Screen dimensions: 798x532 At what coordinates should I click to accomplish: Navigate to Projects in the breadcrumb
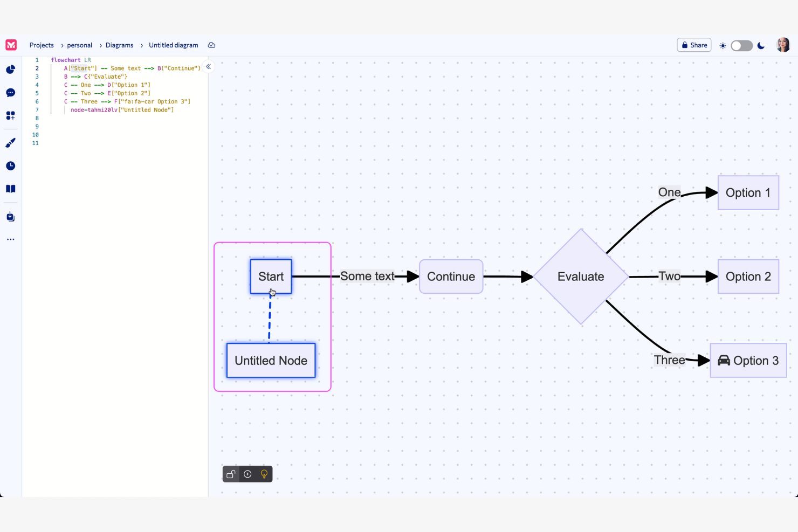click(x=42, y=45)
